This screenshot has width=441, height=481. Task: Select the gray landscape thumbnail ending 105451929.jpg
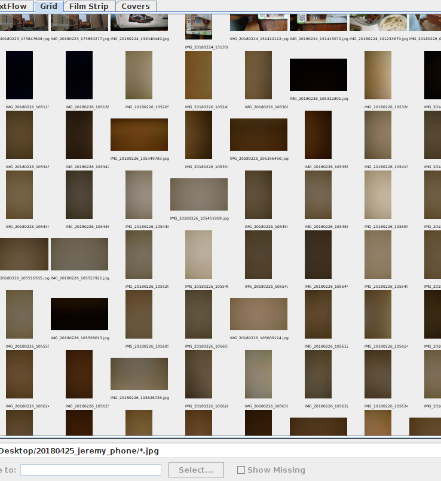pos(199,194)
